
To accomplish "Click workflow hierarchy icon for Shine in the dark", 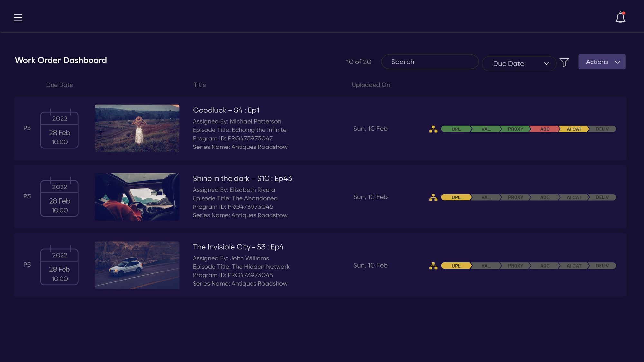I will [433, 197].
